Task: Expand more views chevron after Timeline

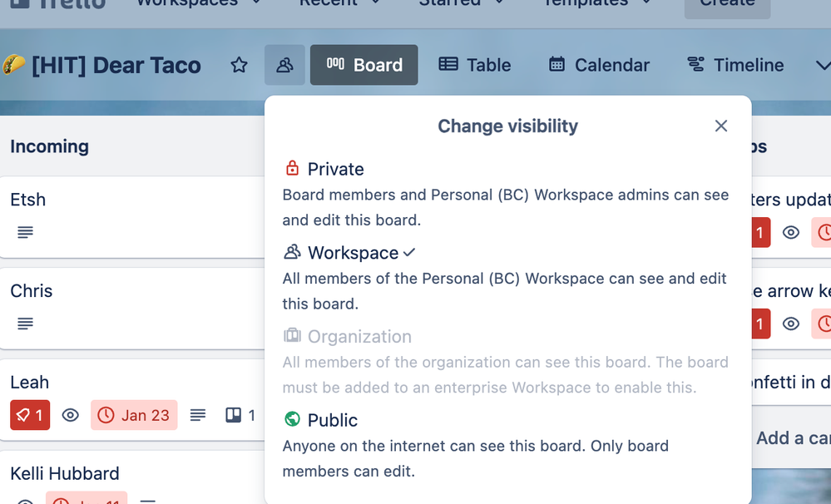Action: pos(822,65)
